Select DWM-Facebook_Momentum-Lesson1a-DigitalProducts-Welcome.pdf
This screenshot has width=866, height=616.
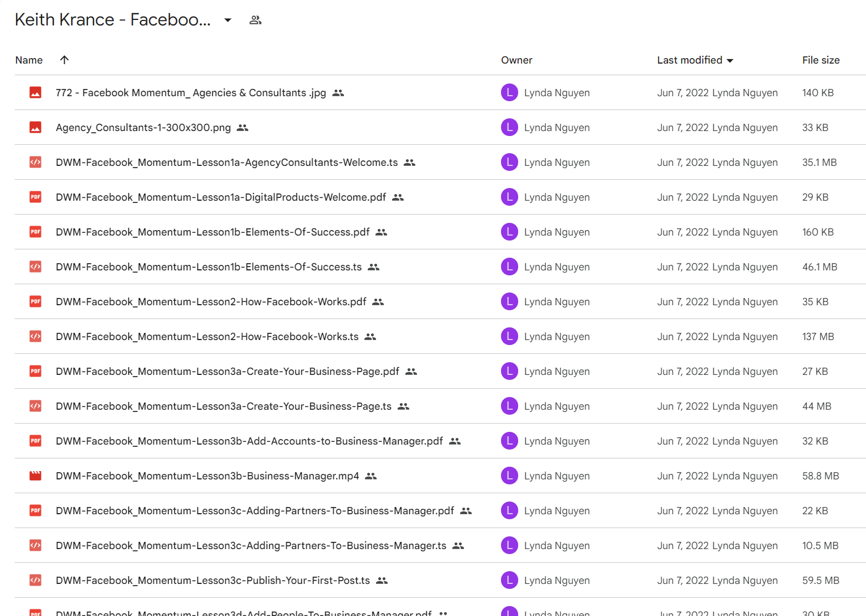coord(221,197)
